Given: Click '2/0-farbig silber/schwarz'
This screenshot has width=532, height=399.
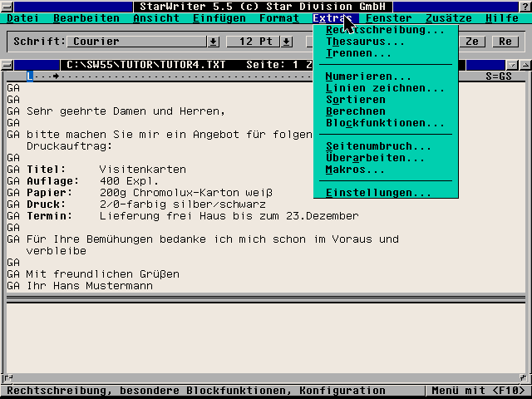Looking at the screenshot, I should [183, 204].
